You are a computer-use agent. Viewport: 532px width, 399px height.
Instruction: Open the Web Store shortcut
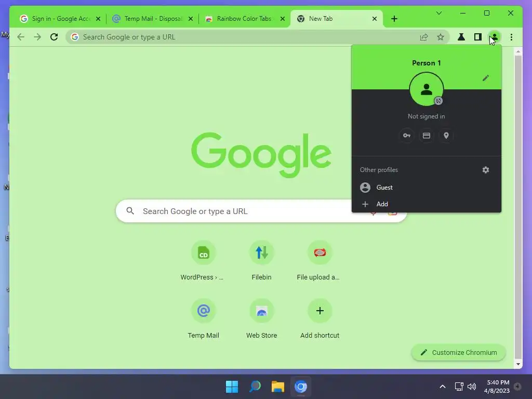(x=262, y=319)
